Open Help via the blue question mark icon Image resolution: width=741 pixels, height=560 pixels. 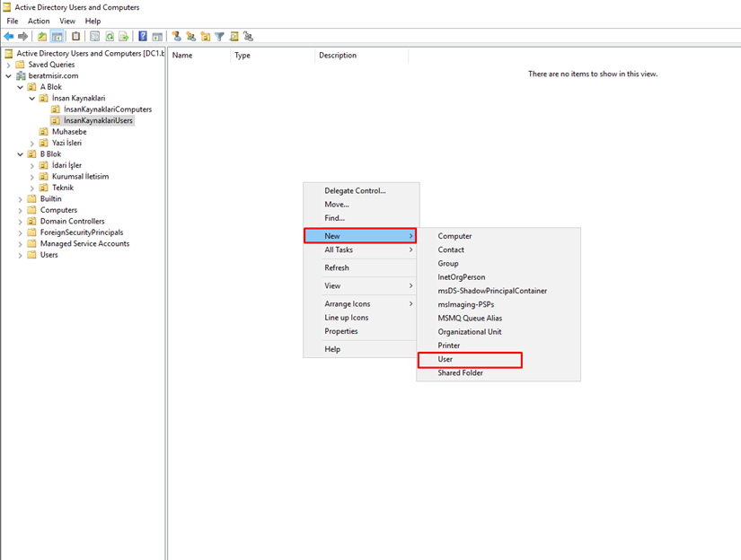(143, 37)
